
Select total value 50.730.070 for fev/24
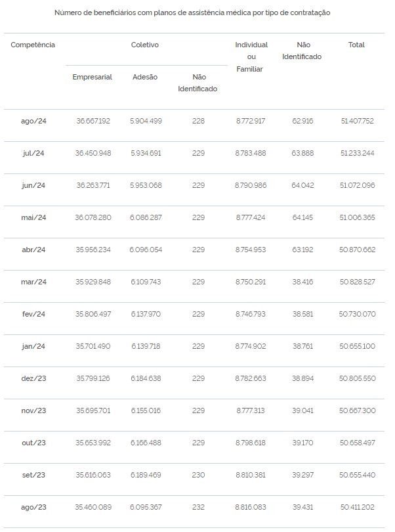tap(358, 314)
